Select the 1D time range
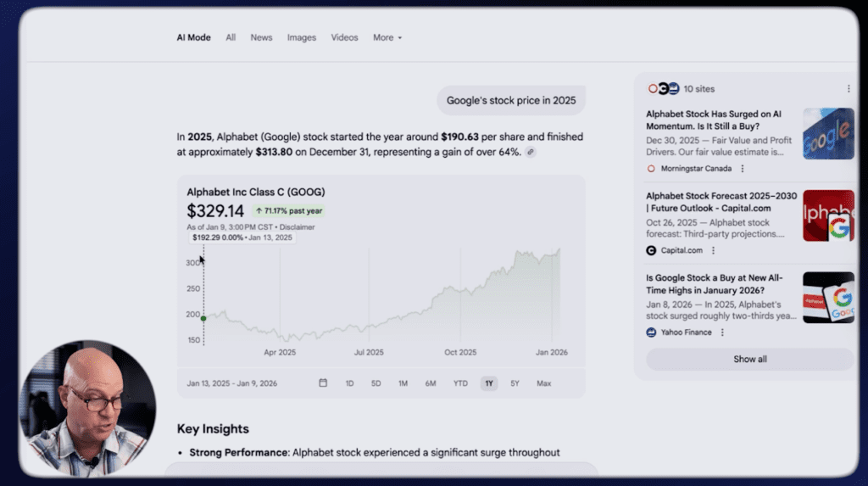Screen dimensions: 868x486 coord(349,383)
